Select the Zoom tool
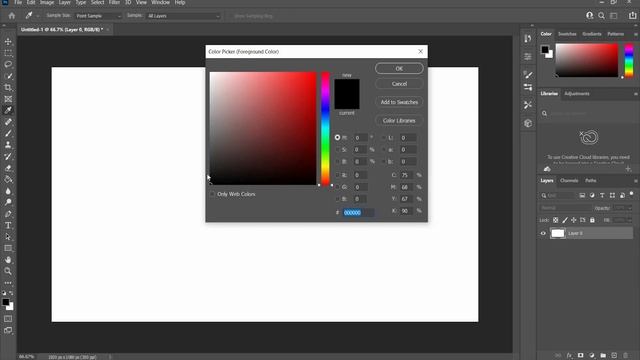Screen dimensions: 640x360 8,271
